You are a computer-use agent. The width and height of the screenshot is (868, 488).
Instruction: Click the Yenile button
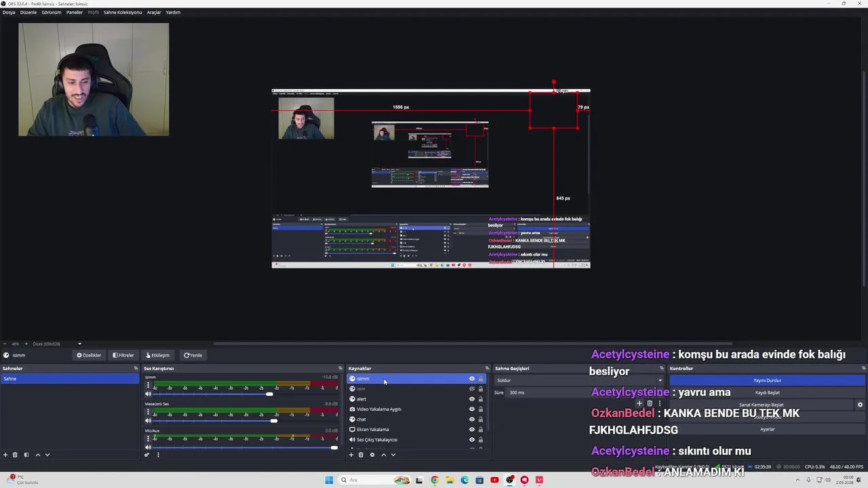coord(193,355)
